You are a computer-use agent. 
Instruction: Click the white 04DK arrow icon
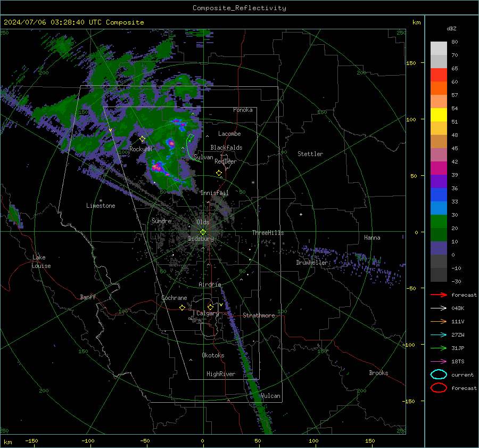439,308
